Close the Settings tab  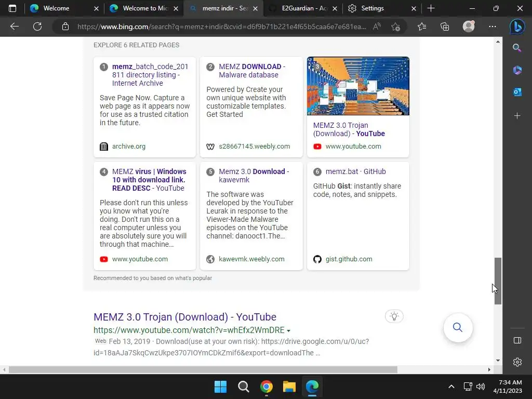click(x=414, y=8)
